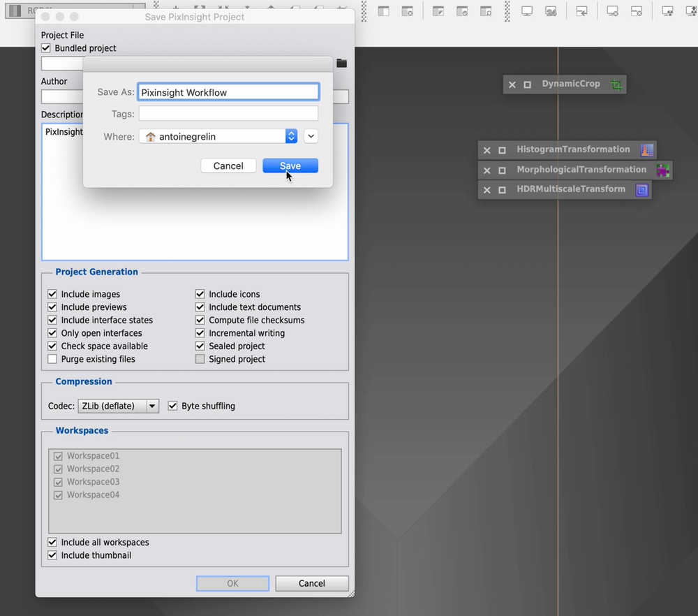Viewport: 698px width, 616px height.
Task: Uncheck the Include previews option
Action: [x=52, y=307]
